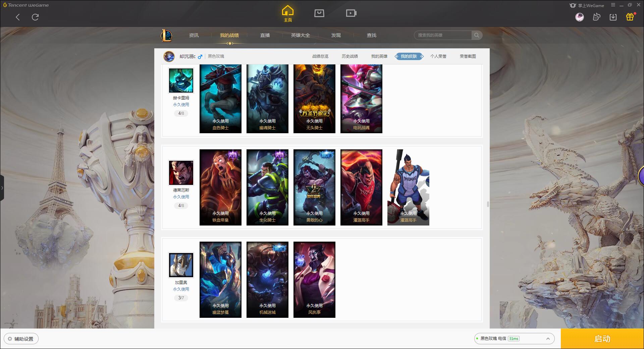Image resolution: width=644 pixels, height=349 pixels.
Task: Click the vertical scrollbar thumb
Action: (x=488, y=204)
